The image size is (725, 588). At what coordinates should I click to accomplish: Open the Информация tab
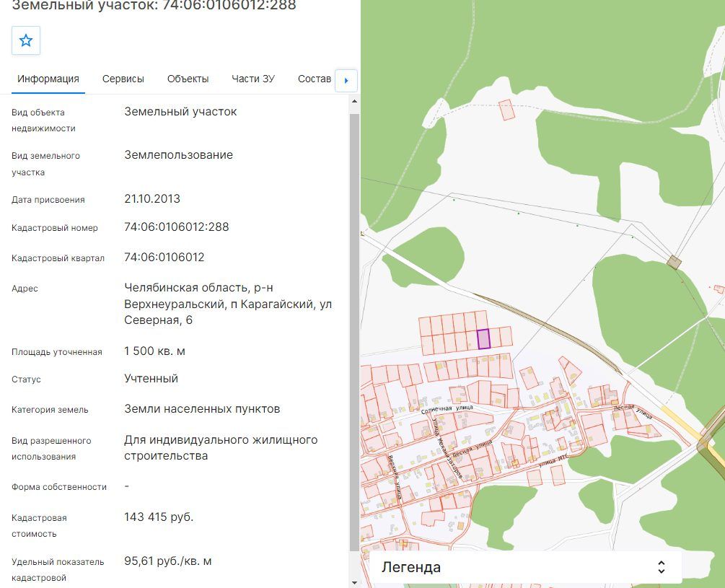coord(48,79)
